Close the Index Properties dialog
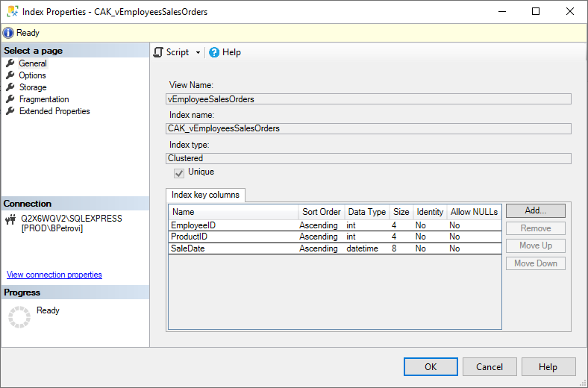The image size is (588, 388). tap(570, 11)
